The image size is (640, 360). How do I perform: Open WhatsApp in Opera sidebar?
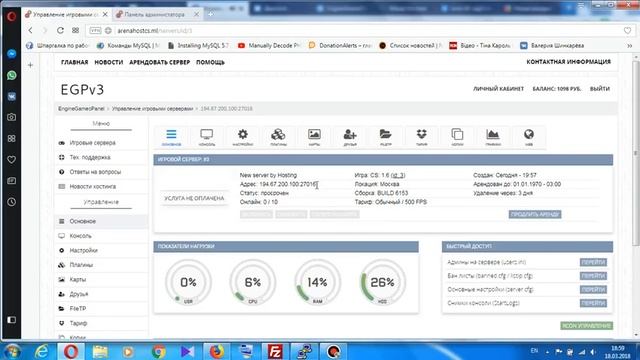(x=11, y=75)
